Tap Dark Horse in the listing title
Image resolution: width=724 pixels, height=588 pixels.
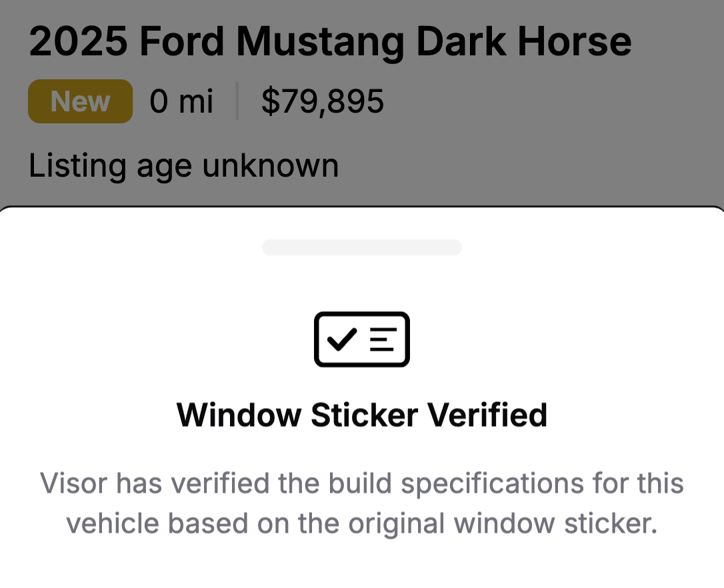click(523, 41)
